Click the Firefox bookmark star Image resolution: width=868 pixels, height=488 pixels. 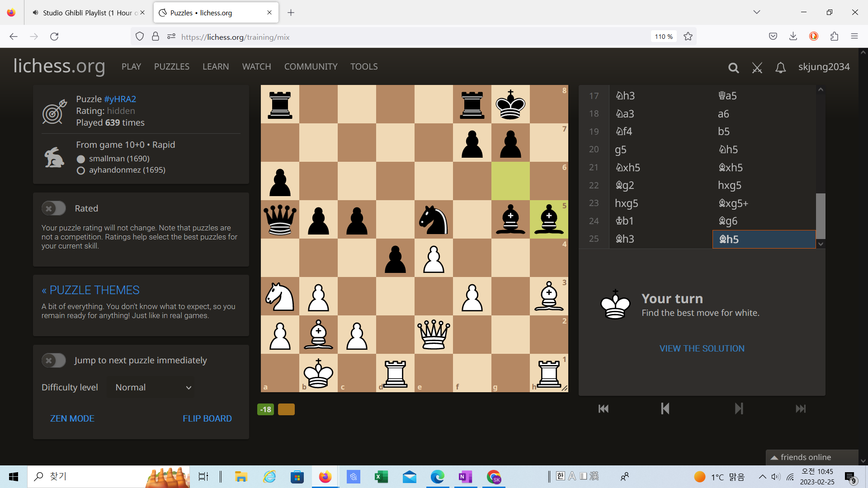(688, 37)
